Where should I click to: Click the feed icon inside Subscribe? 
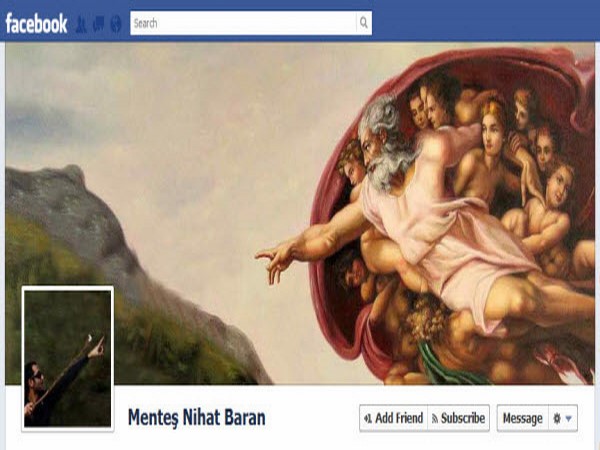(435, 419)
